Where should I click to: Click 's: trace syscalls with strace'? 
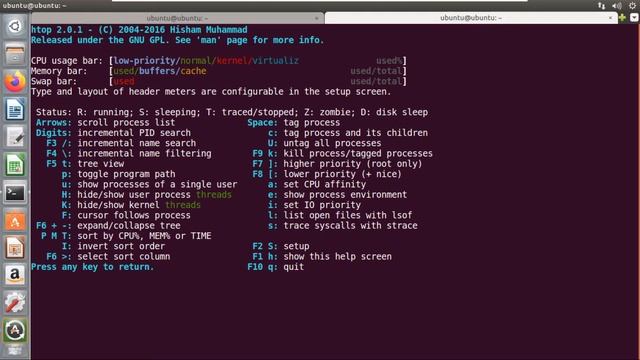pos(343,226)
